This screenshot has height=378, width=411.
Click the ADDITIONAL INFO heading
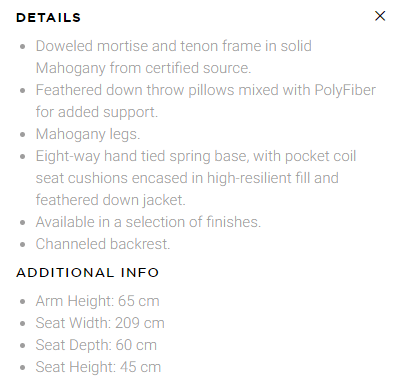(88, 273)
